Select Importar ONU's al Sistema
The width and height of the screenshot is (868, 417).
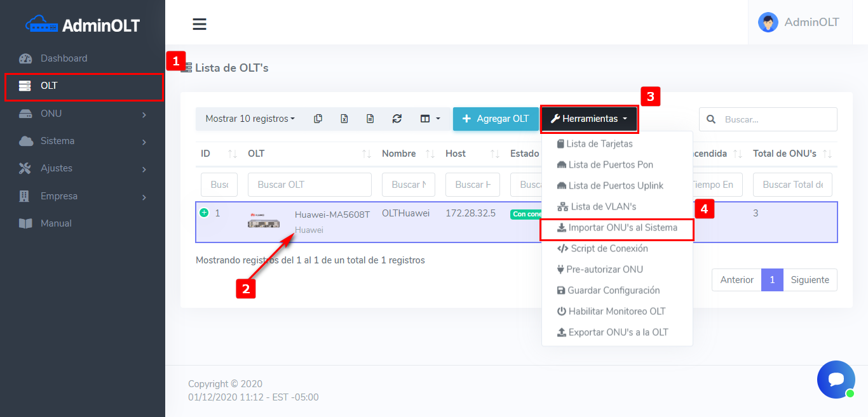tap(616, 228)
